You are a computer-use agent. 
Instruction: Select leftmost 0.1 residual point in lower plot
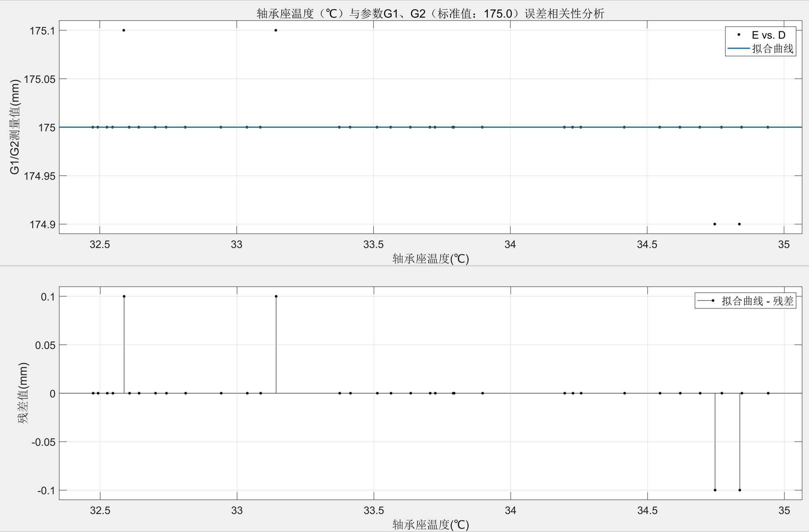coord(124,296)
